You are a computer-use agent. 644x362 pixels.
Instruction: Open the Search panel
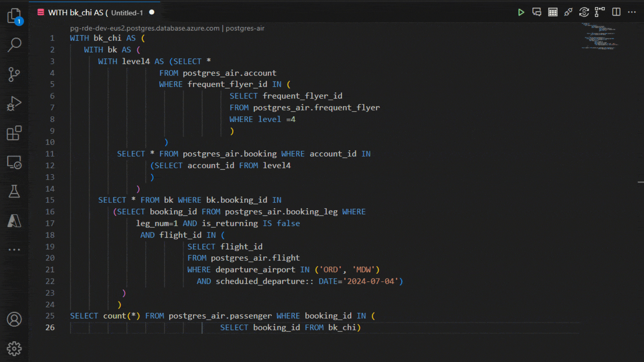[14, 45]
